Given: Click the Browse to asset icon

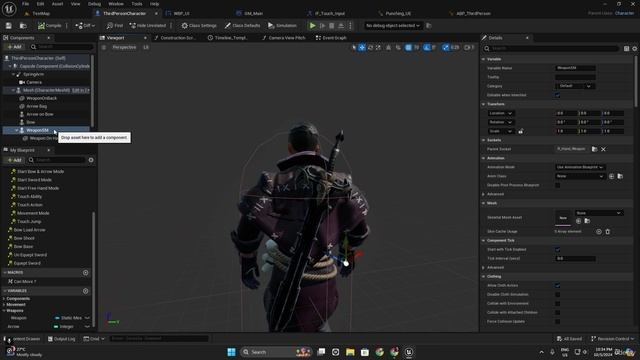Looking at the screenshot, I should (23, 26).
